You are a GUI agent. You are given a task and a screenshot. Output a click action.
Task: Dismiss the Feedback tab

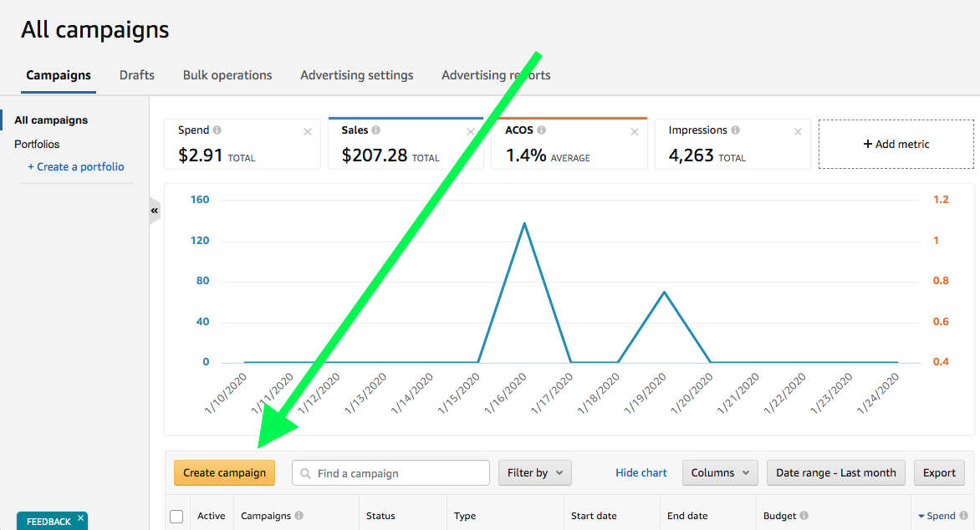[80, 518]
